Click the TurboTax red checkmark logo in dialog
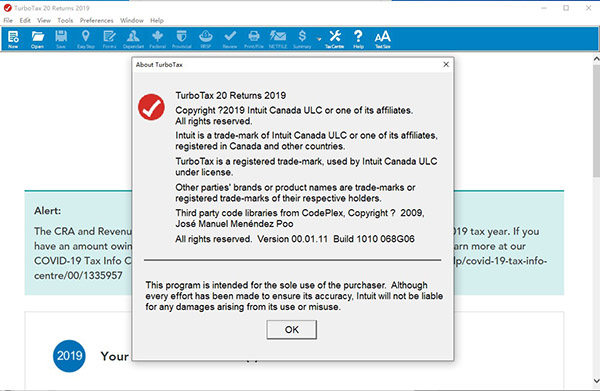Image resolution: width=600 pixels, height=391 pixels. click(x=152, y=107)
